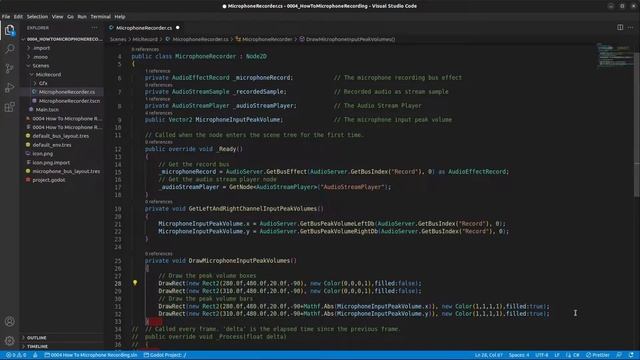The height and width of the screenshot is (360, 640).
Task: Click '8 references' code lens above class
Action: (145, 49)
